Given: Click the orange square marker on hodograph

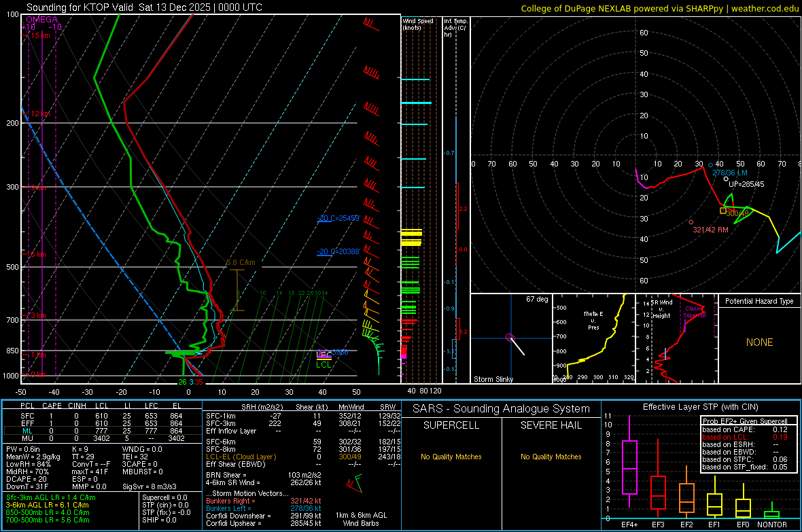Looking at the screenshot, I should point(723,210).
